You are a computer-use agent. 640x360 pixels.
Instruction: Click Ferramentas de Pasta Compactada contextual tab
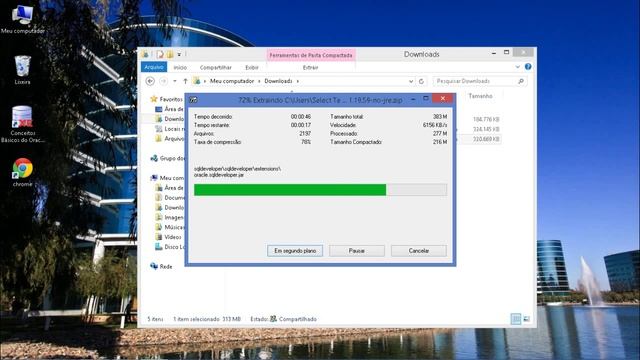(x=311, y=55)
